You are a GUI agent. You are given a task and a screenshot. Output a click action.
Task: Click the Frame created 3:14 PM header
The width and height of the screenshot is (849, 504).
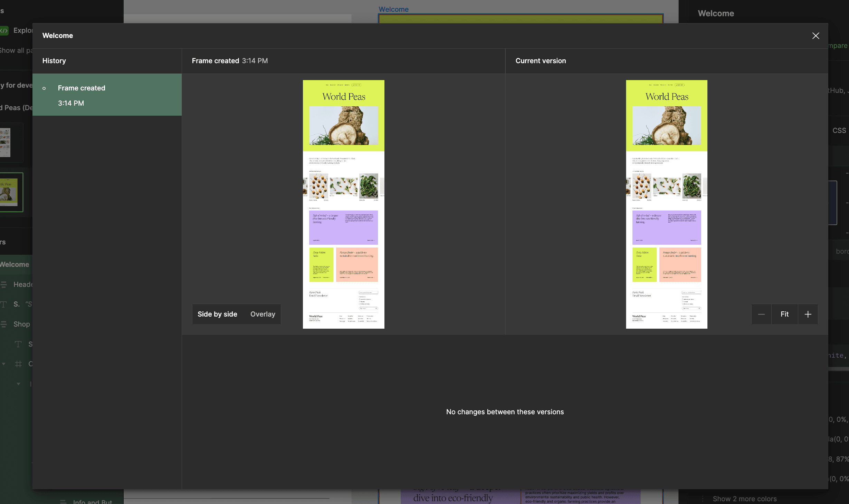(x=230, y=61)
